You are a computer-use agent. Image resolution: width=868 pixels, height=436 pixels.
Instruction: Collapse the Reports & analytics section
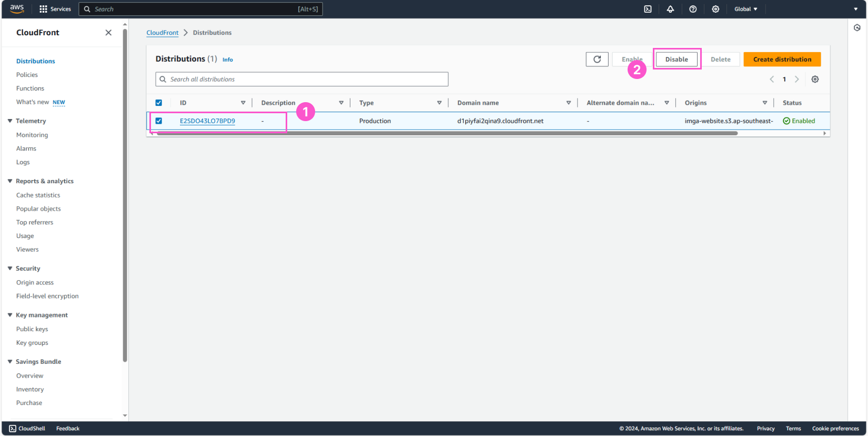tap(10, 181)
